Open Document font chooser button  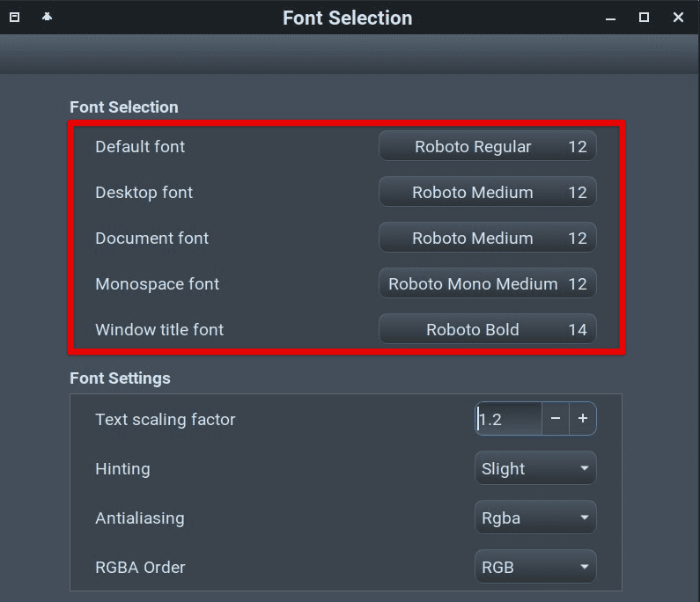(487, 239)
